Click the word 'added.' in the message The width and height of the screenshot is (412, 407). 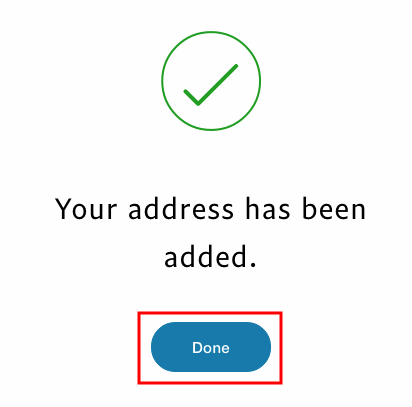tap(211, 257)
